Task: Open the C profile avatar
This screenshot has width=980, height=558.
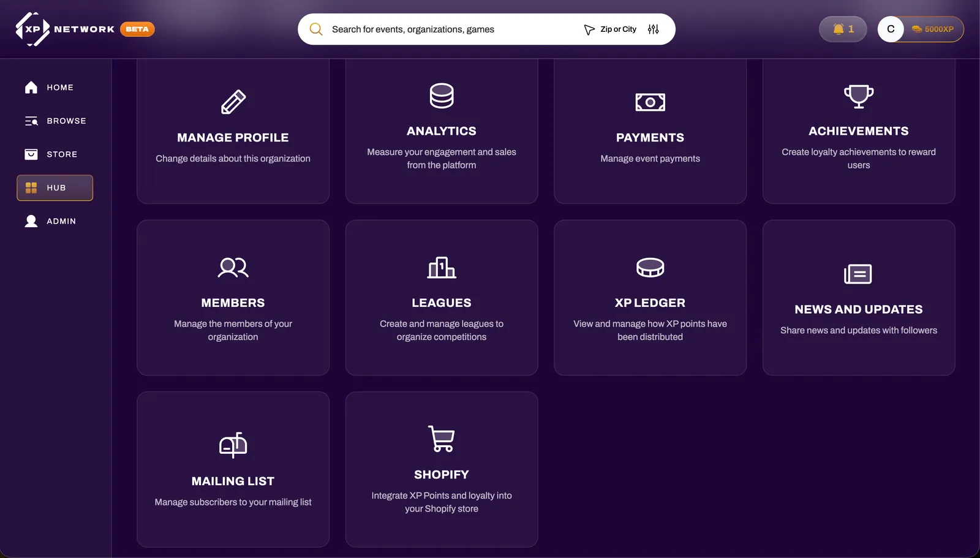Action: point(891,29)
